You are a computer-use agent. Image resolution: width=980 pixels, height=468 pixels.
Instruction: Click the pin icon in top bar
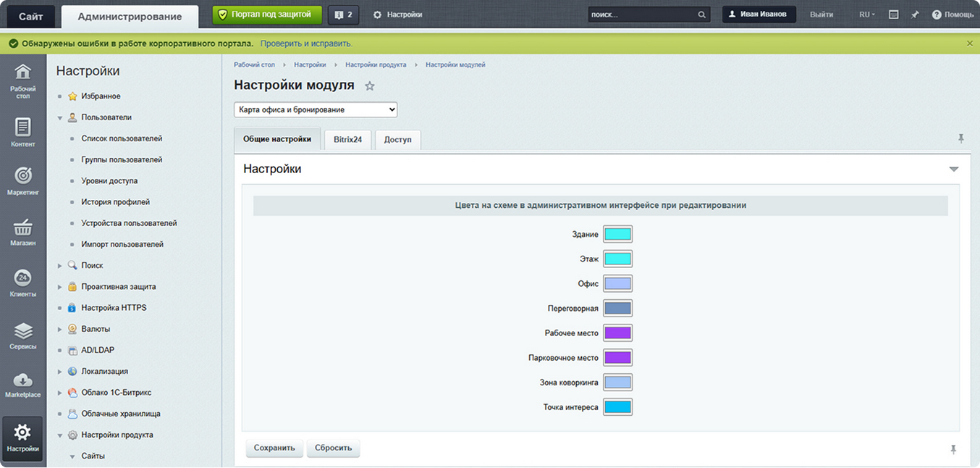915,14
